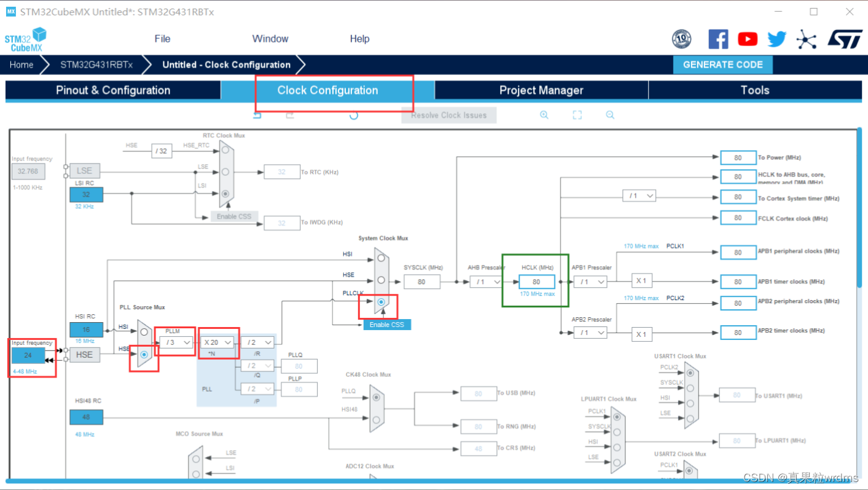Viewport: 868px width, 490px height.
Task: Click the LSI RC 32 block
Action: pyautogui.click(x=86, y=194)
